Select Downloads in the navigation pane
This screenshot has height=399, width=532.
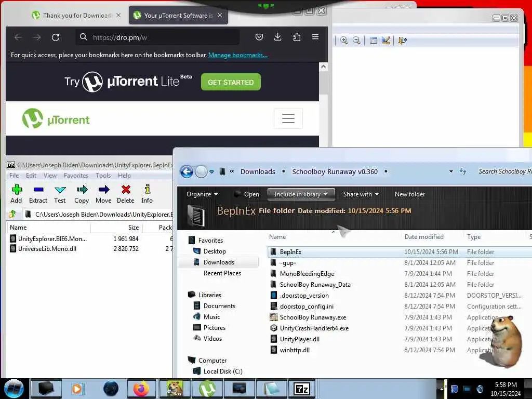tap(219, 262)
